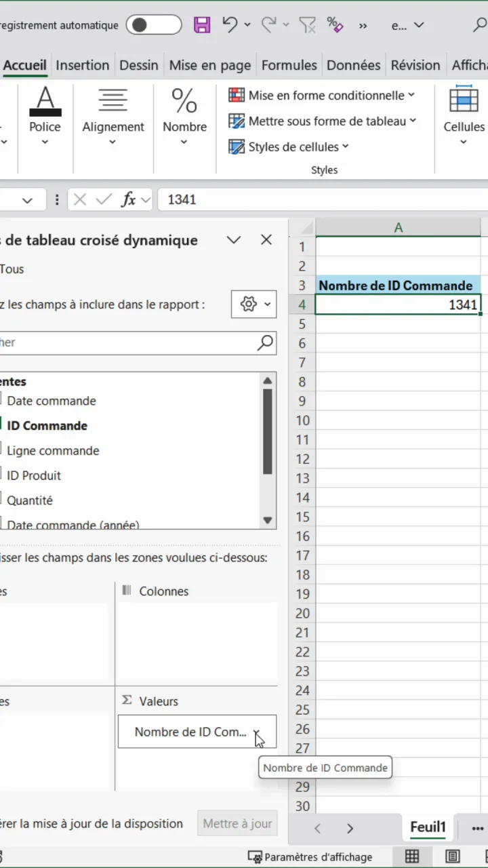Select the ID Produit field

34,476
